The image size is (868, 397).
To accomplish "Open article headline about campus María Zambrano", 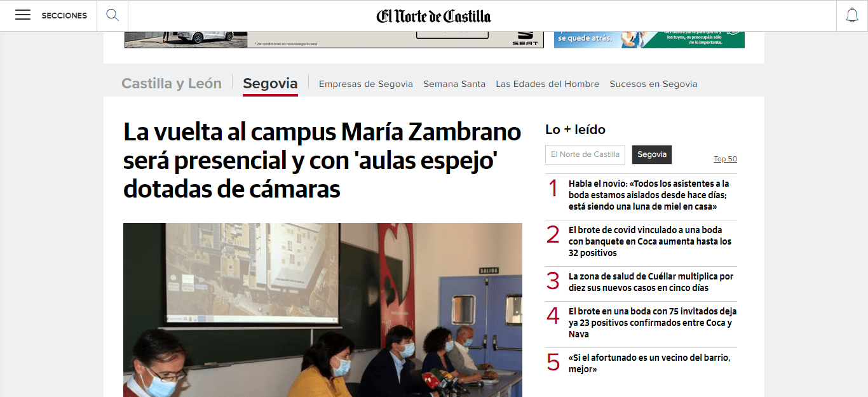I will 322,161.
